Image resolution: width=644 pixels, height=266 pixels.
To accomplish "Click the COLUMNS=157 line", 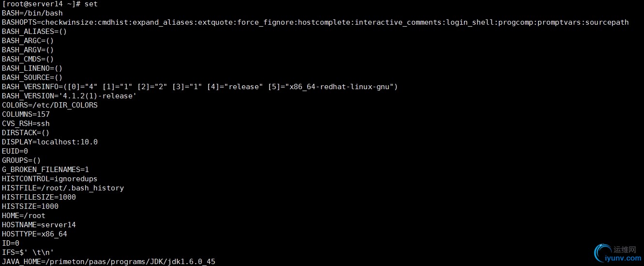I will [x=26, y=114].
